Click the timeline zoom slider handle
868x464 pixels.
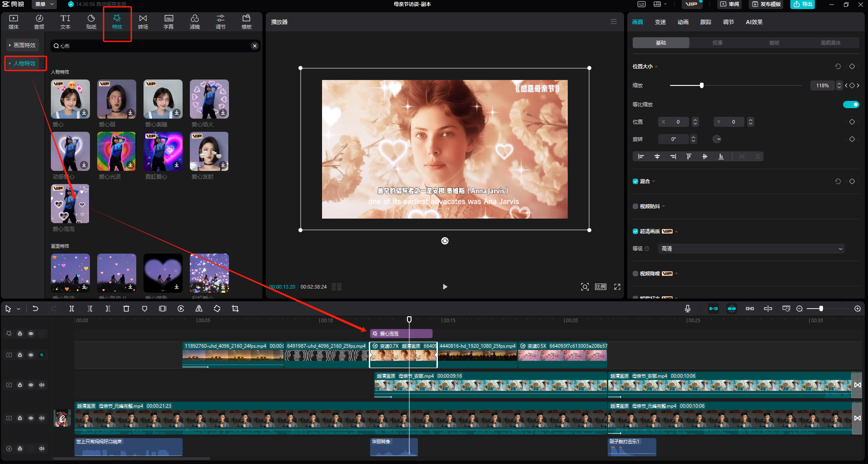(x=821, y=309)
